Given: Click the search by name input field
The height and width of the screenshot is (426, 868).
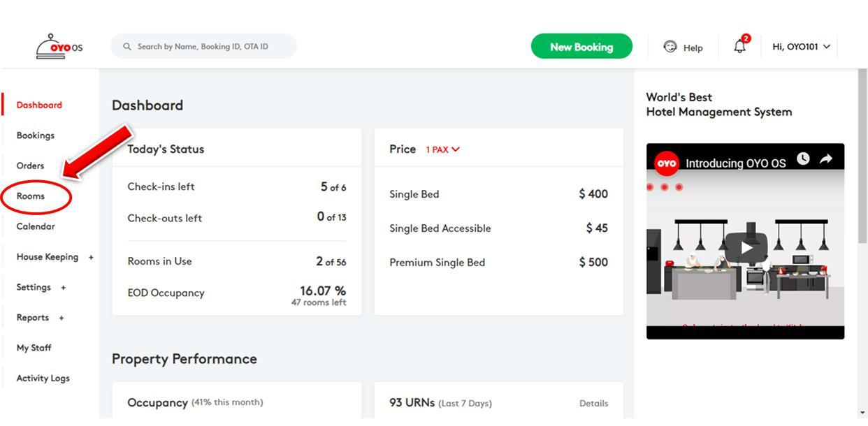Looking at the screenshot, I should [210, 47].
